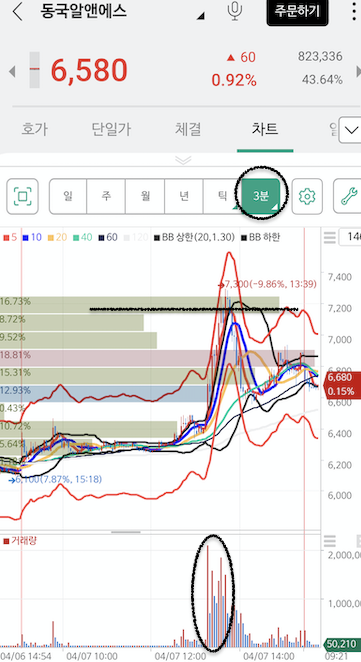361x662 pixels.
Task: Toggle the 10 moving average legend
Action: pyautogui.click(x=32, y=237)
